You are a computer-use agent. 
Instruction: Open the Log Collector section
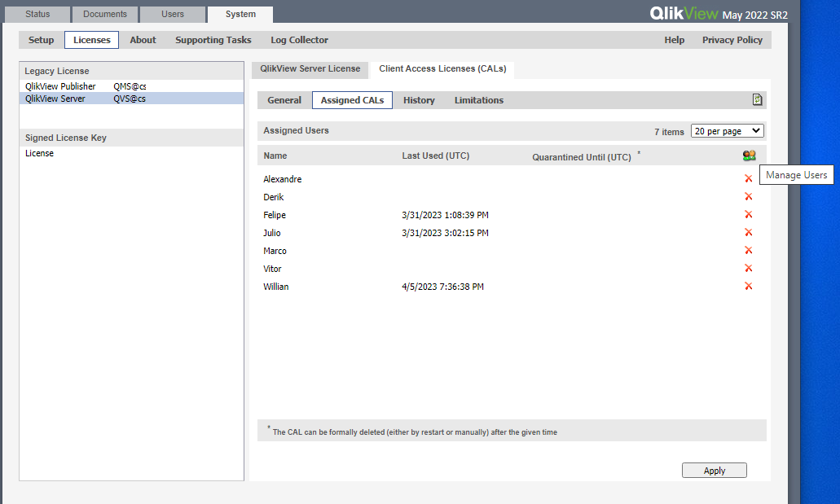click(x=300, y=40)
